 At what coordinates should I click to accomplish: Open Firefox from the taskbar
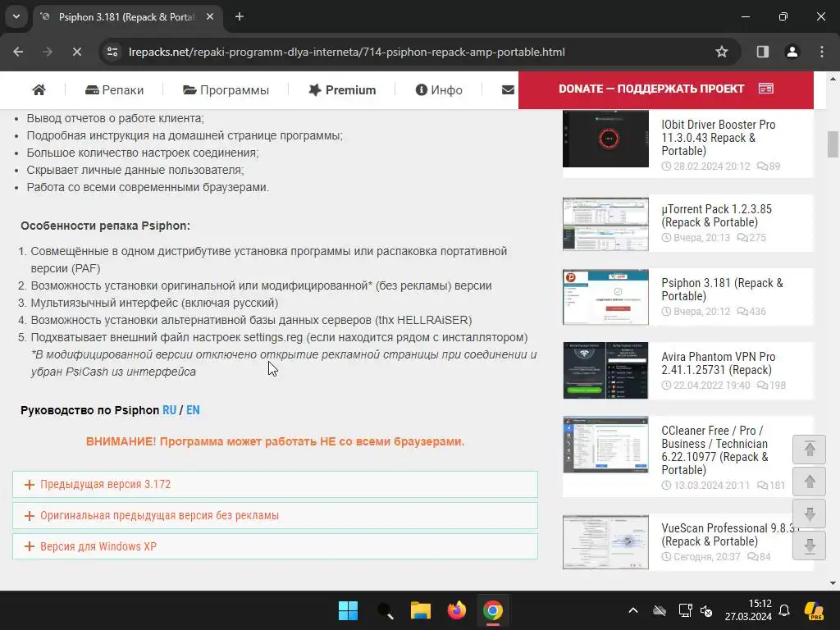point(456,610)
